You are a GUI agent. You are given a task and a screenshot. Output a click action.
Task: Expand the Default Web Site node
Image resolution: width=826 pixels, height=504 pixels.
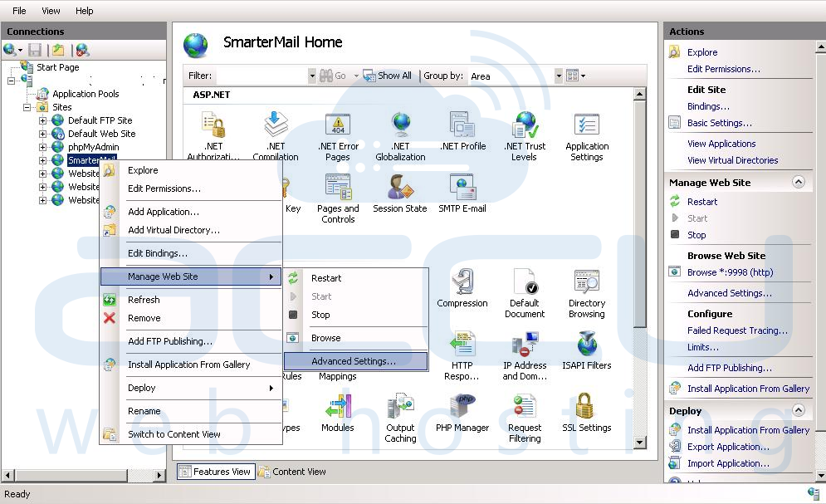(x=42, y=134)
